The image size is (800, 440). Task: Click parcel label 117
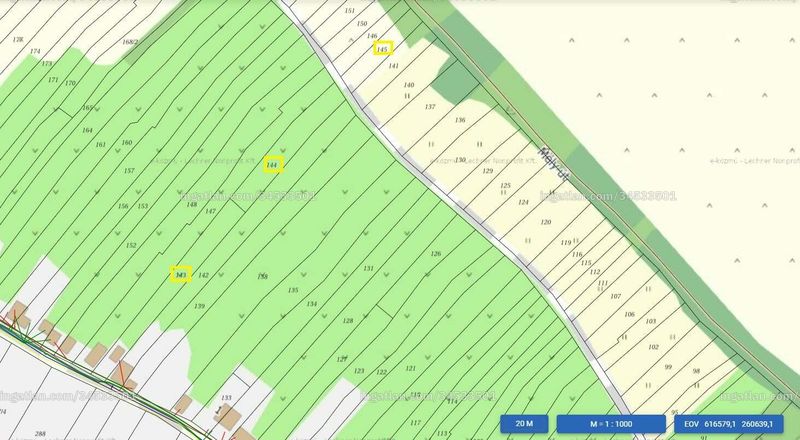tap(415, 423)
